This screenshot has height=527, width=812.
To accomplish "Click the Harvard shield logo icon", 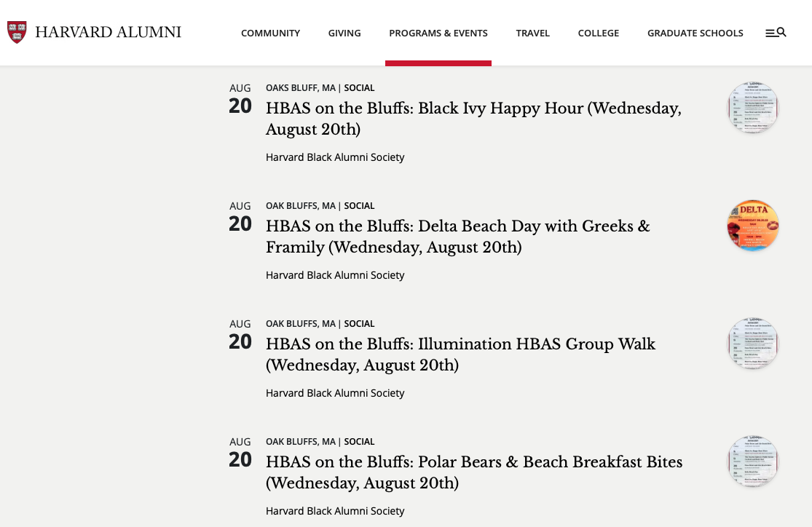I will [x=17, y=32].
